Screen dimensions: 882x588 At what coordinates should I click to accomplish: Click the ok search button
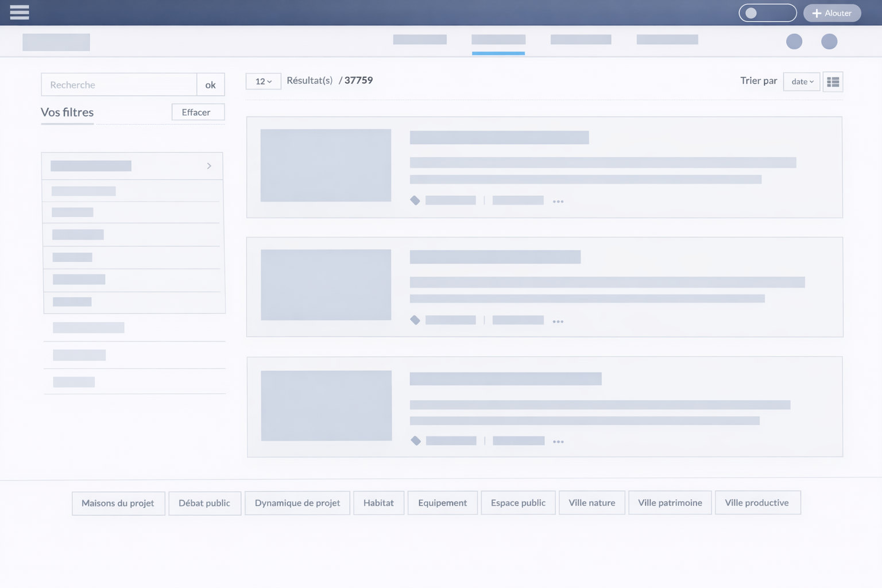pos(210,84)
